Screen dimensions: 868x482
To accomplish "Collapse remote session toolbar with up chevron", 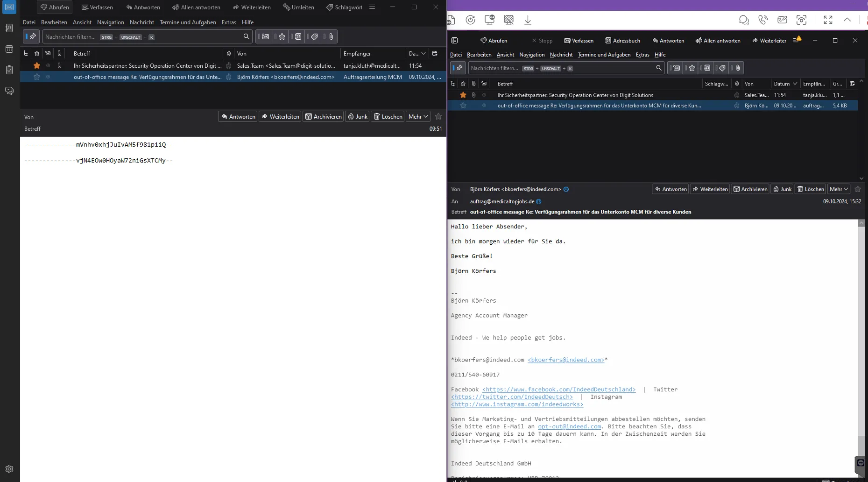I will [847, 20].
